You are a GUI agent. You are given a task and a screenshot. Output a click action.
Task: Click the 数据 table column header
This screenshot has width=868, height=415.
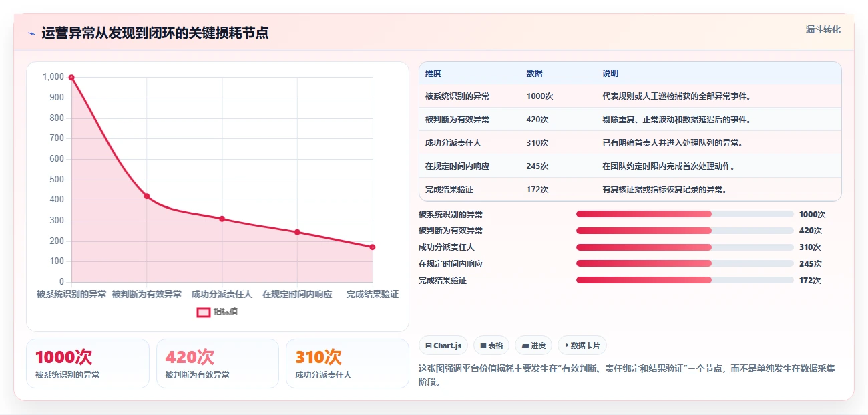coord(534,74)
